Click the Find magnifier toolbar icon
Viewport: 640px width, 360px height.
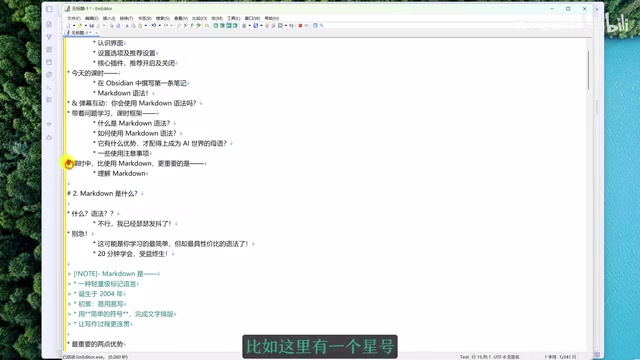pyautogui.click(x=179, y=25)
